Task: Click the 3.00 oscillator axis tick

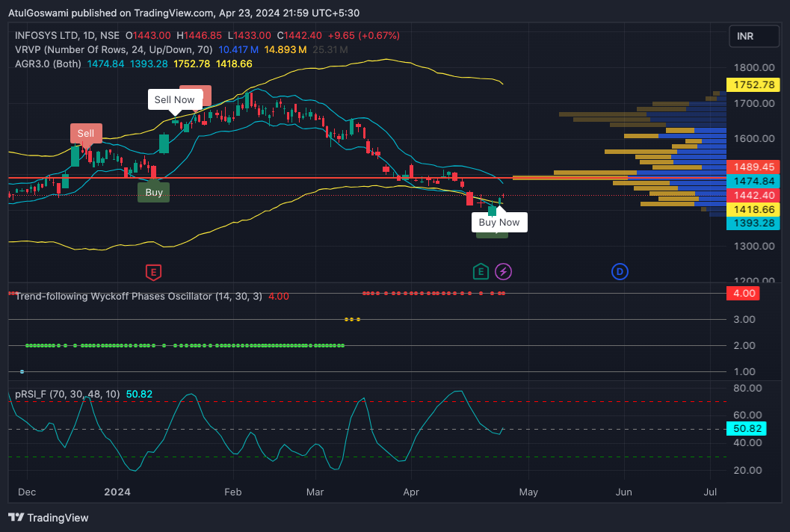Action: click(744, 319)
